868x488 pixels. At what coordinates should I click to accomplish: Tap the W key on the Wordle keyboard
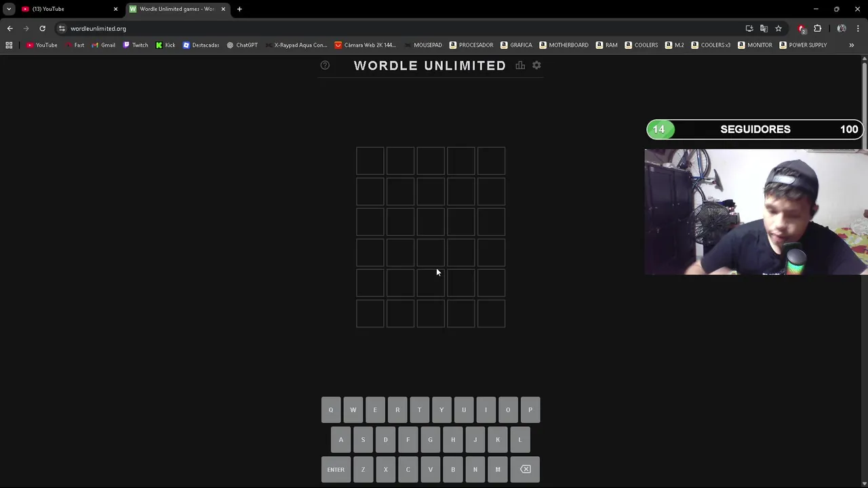pyautogui.click(x=353, y=409)
